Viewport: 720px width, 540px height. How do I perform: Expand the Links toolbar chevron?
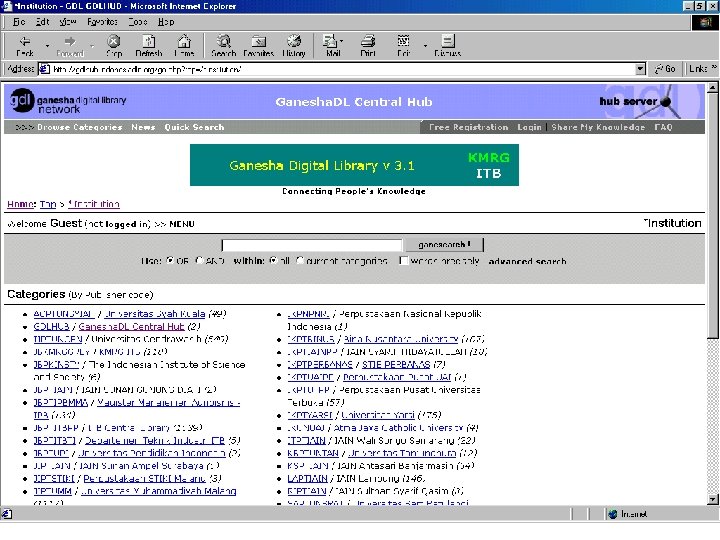[714, 68]
